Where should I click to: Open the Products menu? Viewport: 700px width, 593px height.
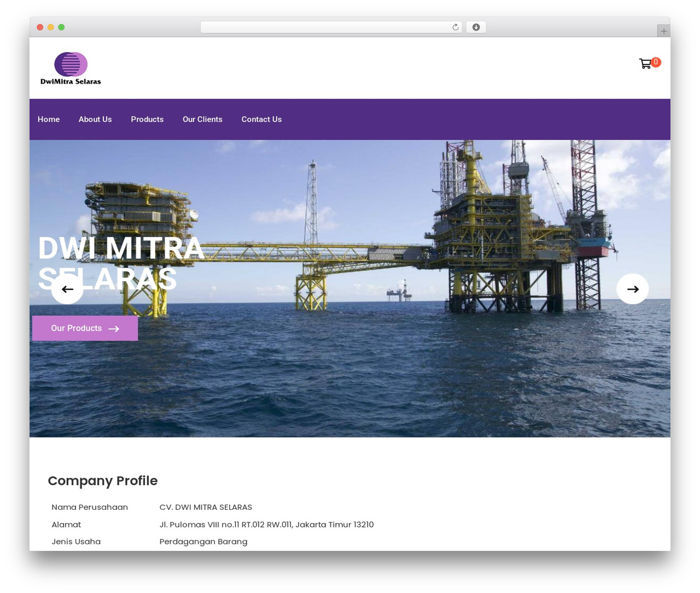[x=147, y=119]
